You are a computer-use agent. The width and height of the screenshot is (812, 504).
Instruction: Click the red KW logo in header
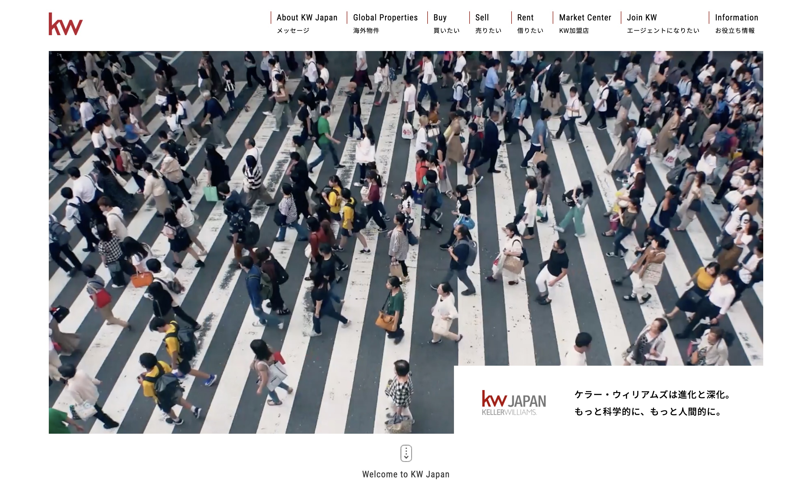pyautogui.click(x=65, y=24)
